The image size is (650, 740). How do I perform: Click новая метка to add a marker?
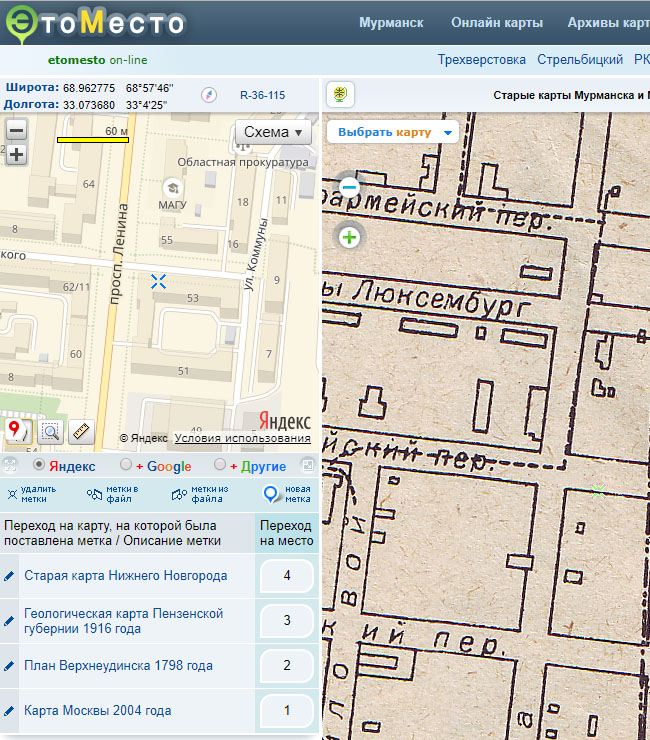click(287, 494)
